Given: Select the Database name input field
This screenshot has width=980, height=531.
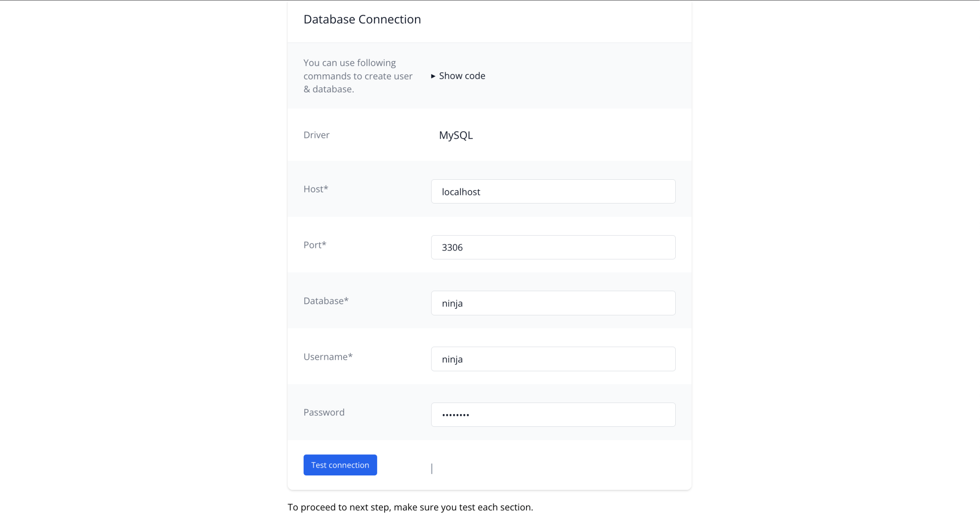Looking at the screenshot, I should tap(553, 303).
